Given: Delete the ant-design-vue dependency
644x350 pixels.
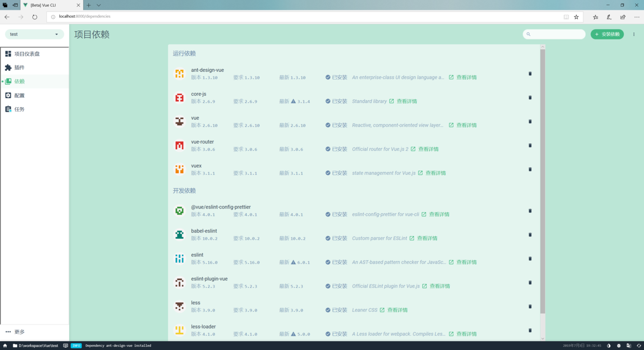Looking at the screenshot, I should (x=530, y=74).
